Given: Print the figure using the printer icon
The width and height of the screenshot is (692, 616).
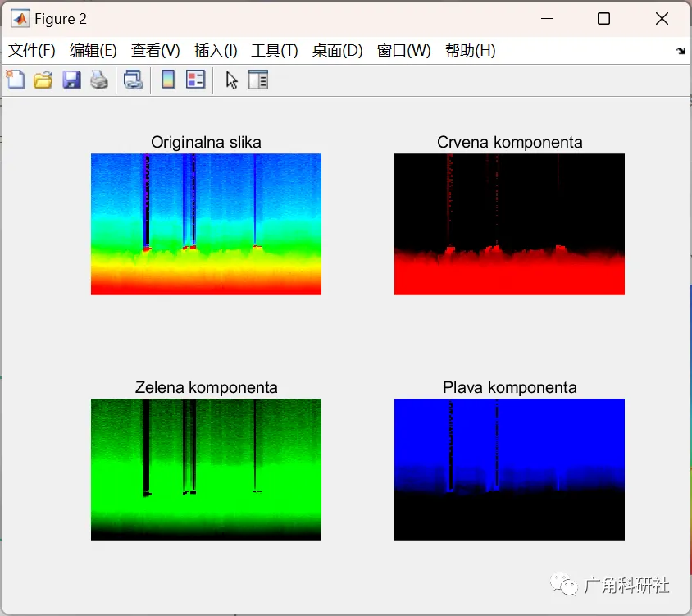Looking at the screenshot, I should click(98, 80).
